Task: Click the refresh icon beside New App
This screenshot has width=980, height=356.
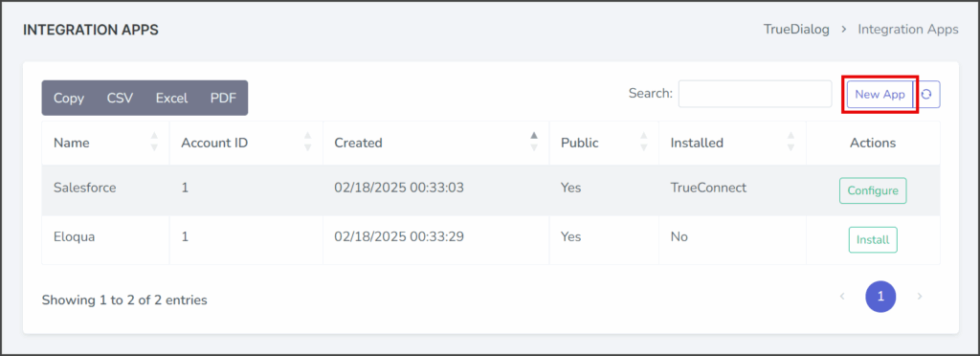Action: [x=926, y=95]
